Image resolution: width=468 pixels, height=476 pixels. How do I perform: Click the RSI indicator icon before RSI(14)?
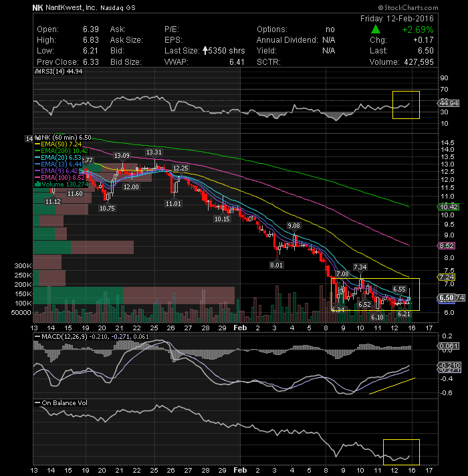(x=37, y=72)
